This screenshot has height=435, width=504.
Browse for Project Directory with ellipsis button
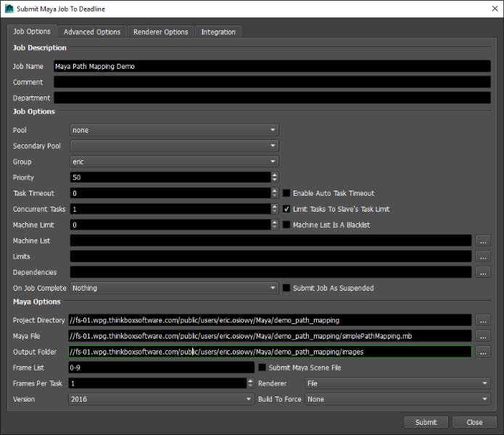click(x=483, y=320)
